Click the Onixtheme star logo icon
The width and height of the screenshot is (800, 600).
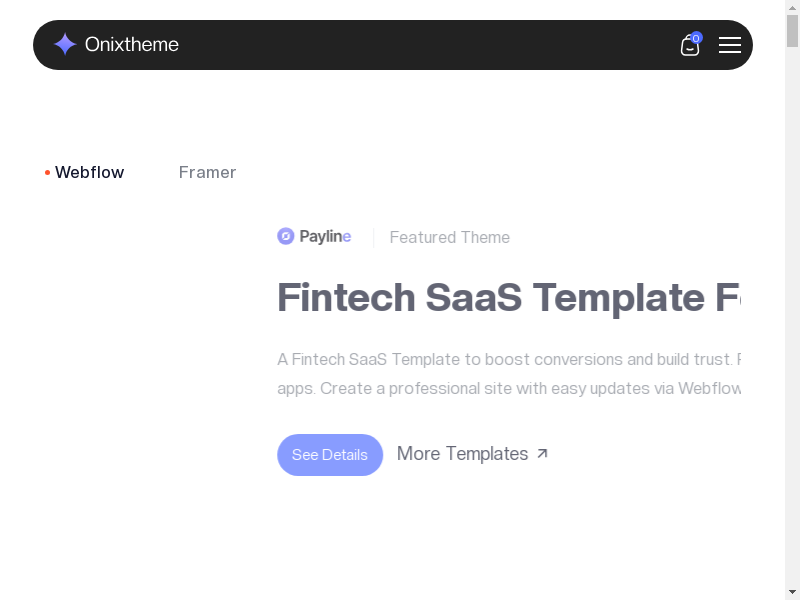coord(65,44)
